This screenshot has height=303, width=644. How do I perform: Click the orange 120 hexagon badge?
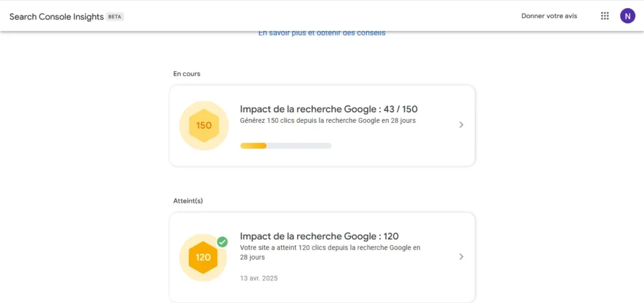click(203, 258)
